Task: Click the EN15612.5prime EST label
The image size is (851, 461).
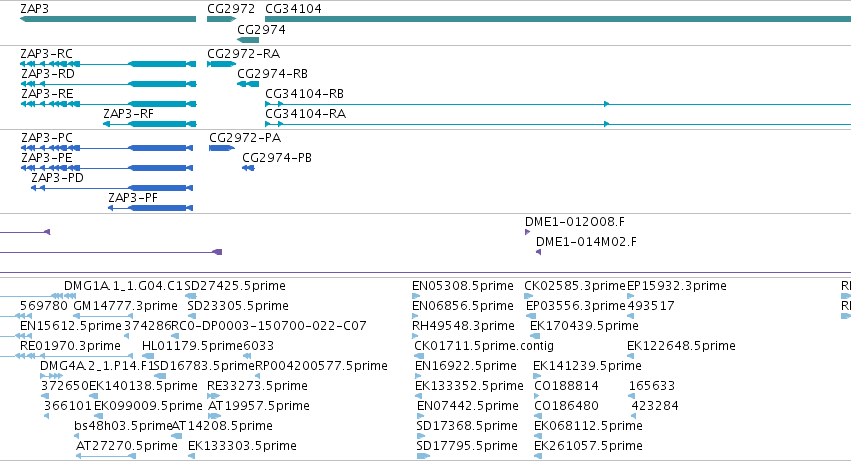Action: point(71,326)
